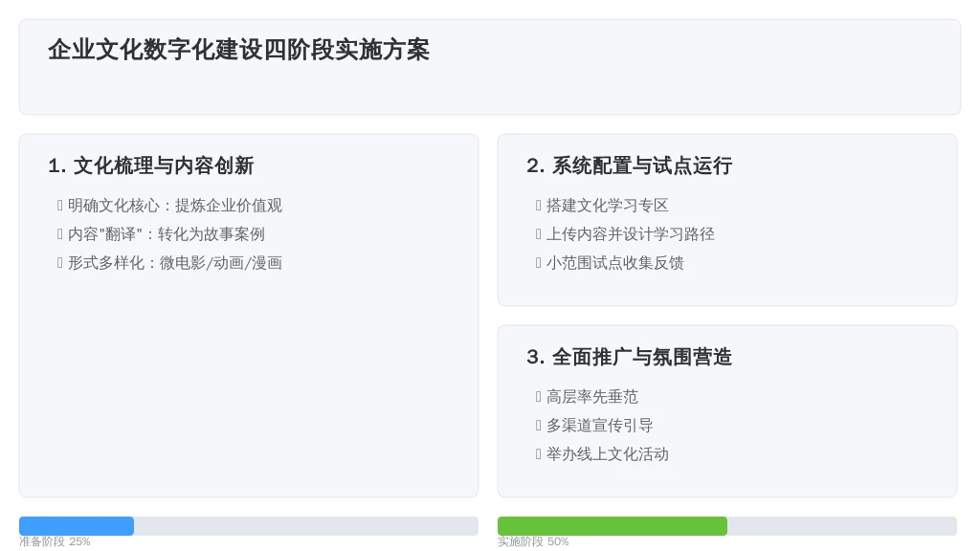Click the blue 准备阶段 progress bar
980x551 pixels.
(77, 526)
